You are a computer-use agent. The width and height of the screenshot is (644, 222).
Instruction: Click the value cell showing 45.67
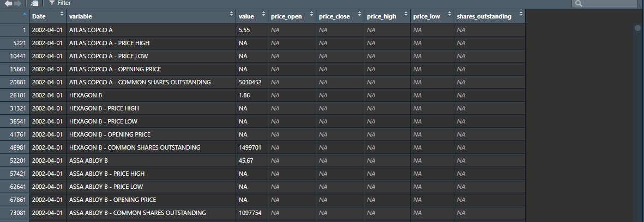click(252, 161)
